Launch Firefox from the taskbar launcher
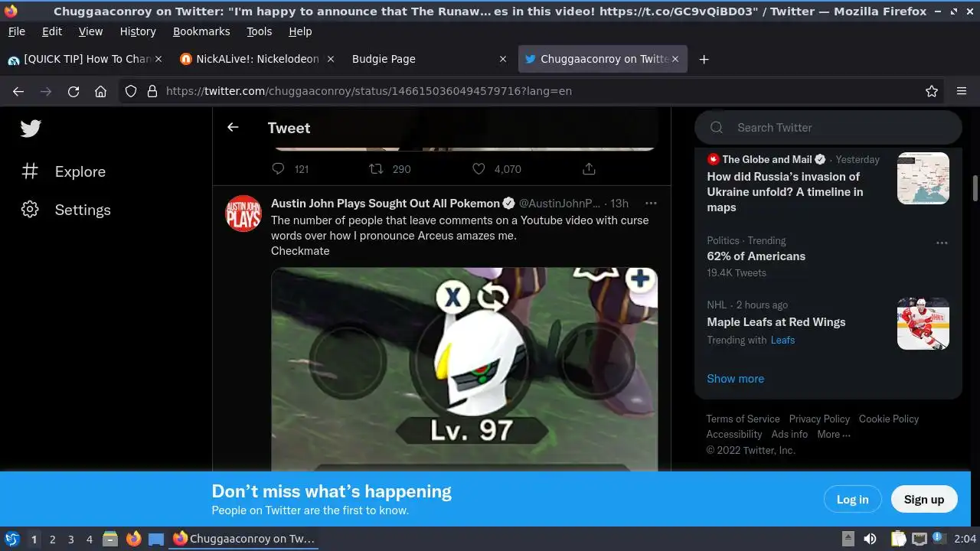980x551 pixels. coord(133,539)
